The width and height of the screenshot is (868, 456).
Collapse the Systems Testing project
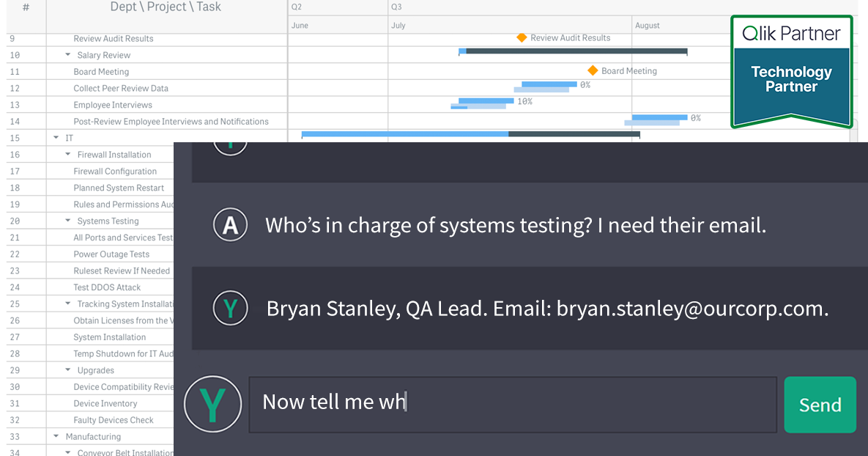tap(68, 221)
